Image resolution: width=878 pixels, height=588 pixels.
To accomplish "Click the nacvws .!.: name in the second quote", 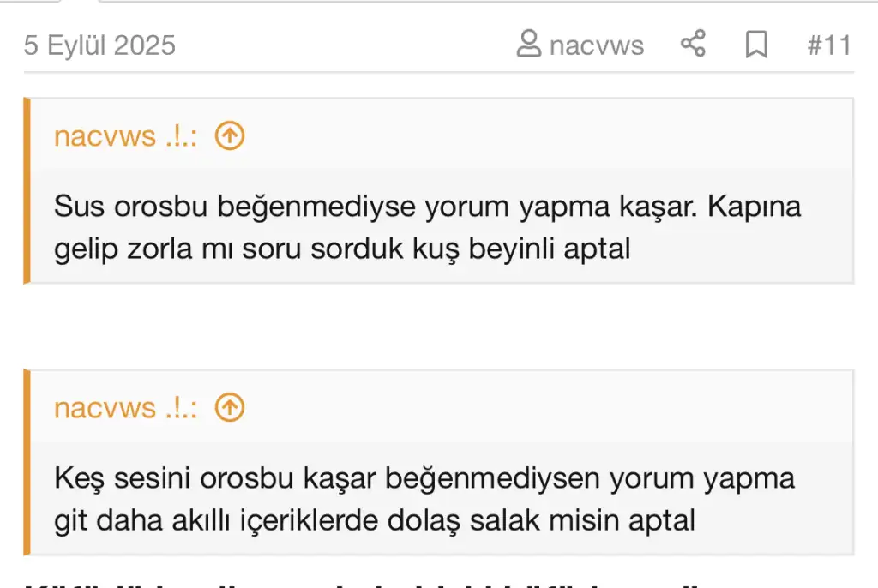I will (x=125, y=407).
